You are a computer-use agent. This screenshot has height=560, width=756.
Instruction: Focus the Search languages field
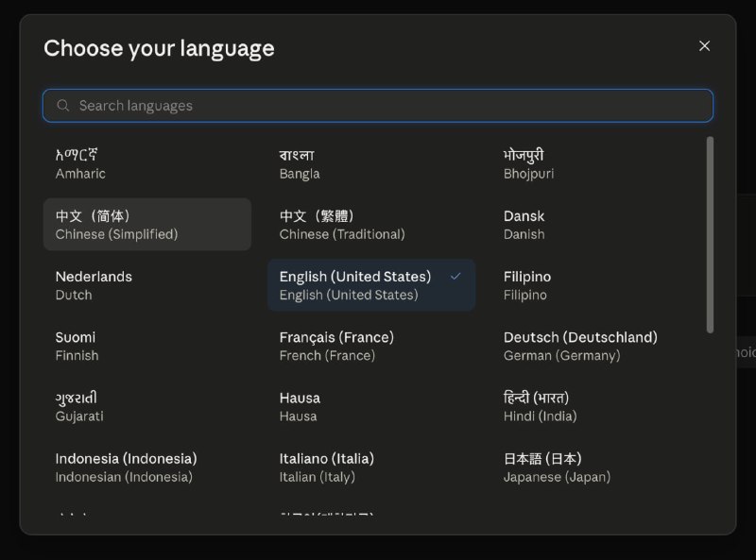point(377,106)
